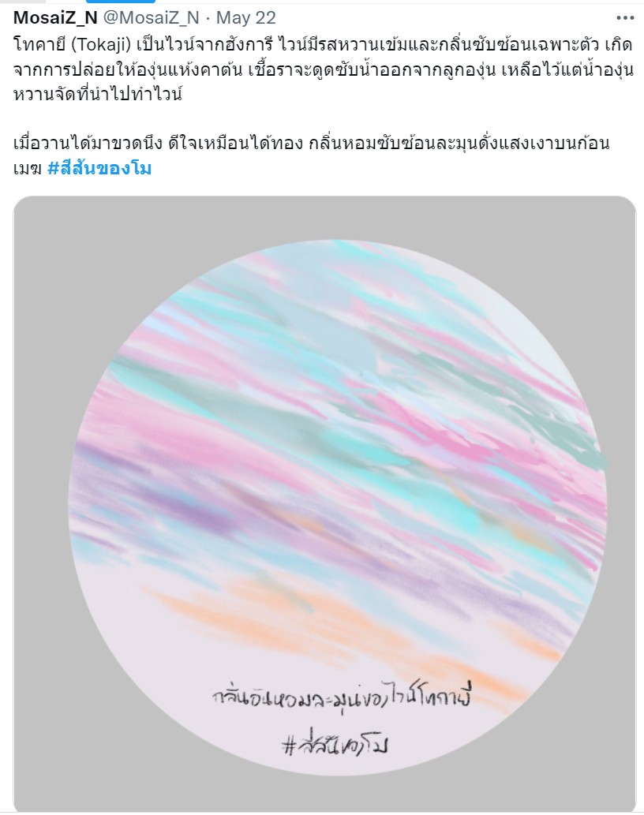Click the handwritten Thai caption in the artwork

[x=342, y=697]
